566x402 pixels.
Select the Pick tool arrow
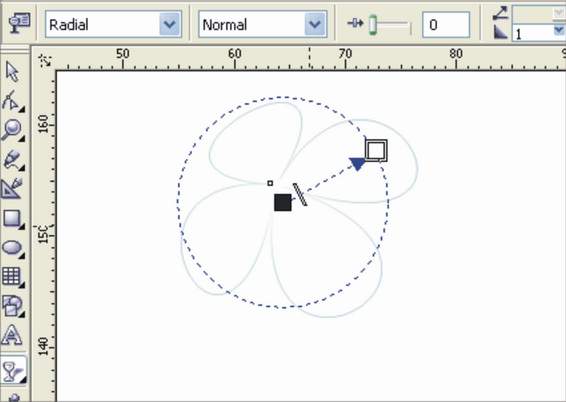(12, 72)
